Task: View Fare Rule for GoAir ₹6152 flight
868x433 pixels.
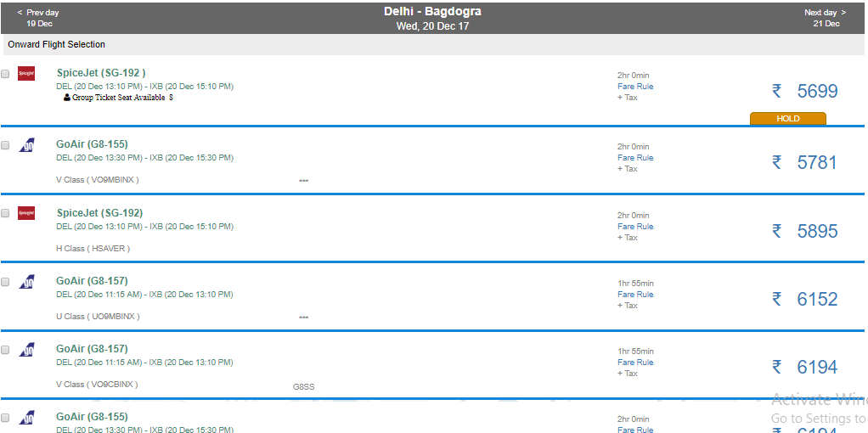Action: point(635,295)
